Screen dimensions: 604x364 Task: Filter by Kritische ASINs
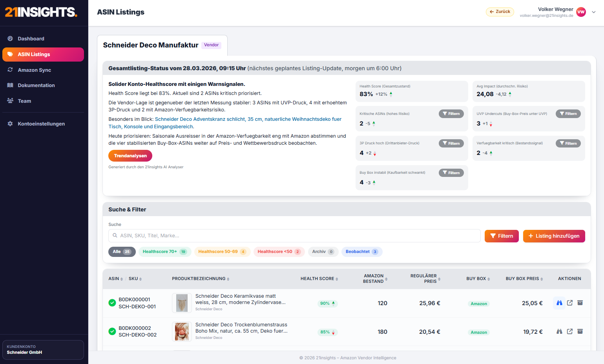coord(451,114)
